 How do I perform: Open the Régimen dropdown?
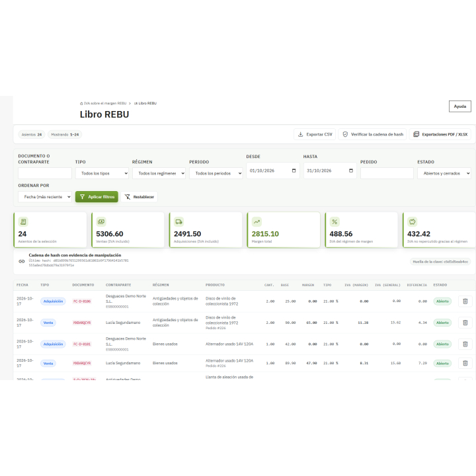tap(159, 173)
